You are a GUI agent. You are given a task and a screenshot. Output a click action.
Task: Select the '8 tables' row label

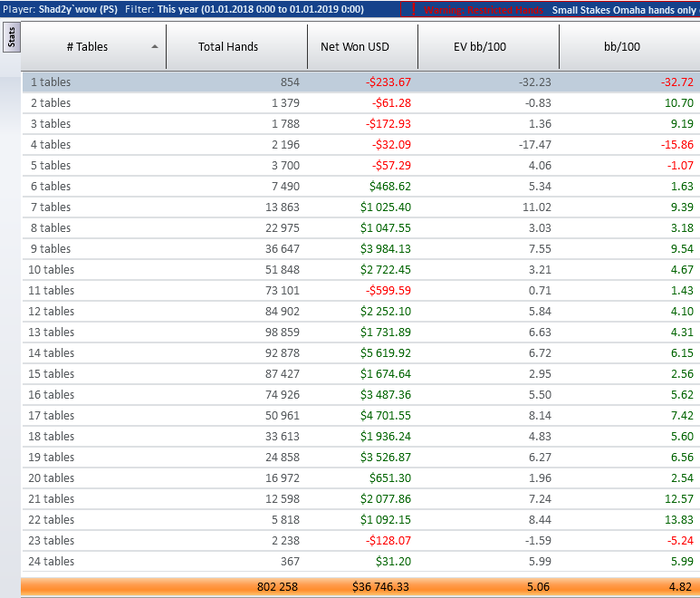tap(50, 228)
